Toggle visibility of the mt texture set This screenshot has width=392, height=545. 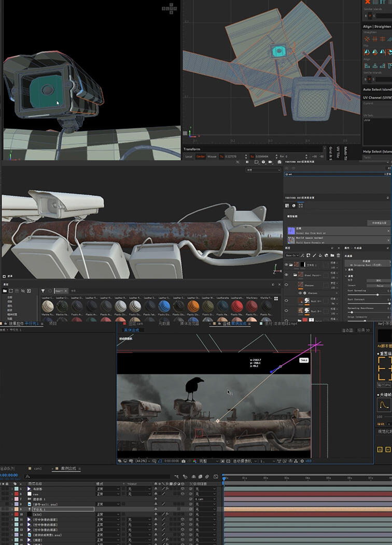(287, 174)
